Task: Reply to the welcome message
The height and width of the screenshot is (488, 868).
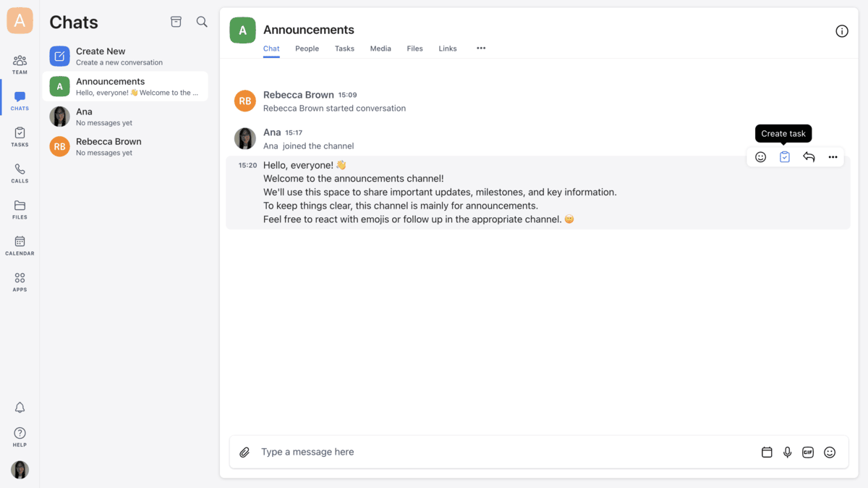Action: [x=809, y=156]
